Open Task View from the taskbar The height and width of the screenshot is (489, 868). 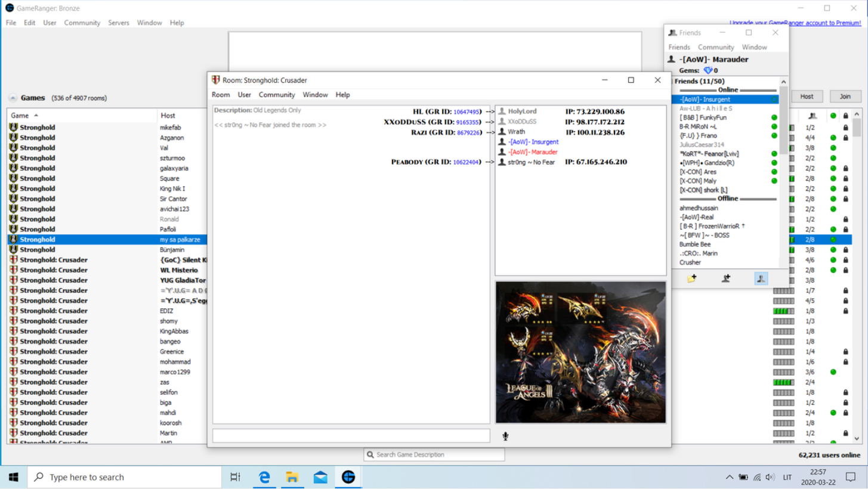click(236, 477)
